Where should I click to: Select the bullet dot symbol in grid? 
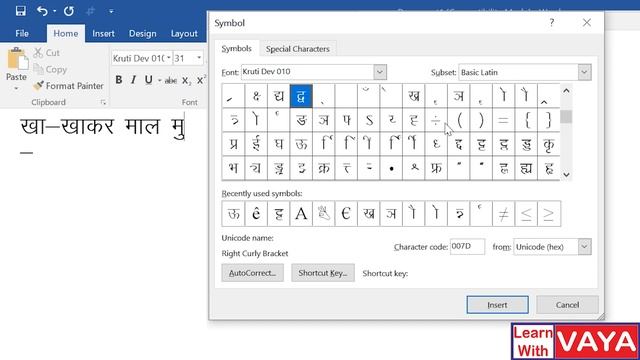(391, 168)
